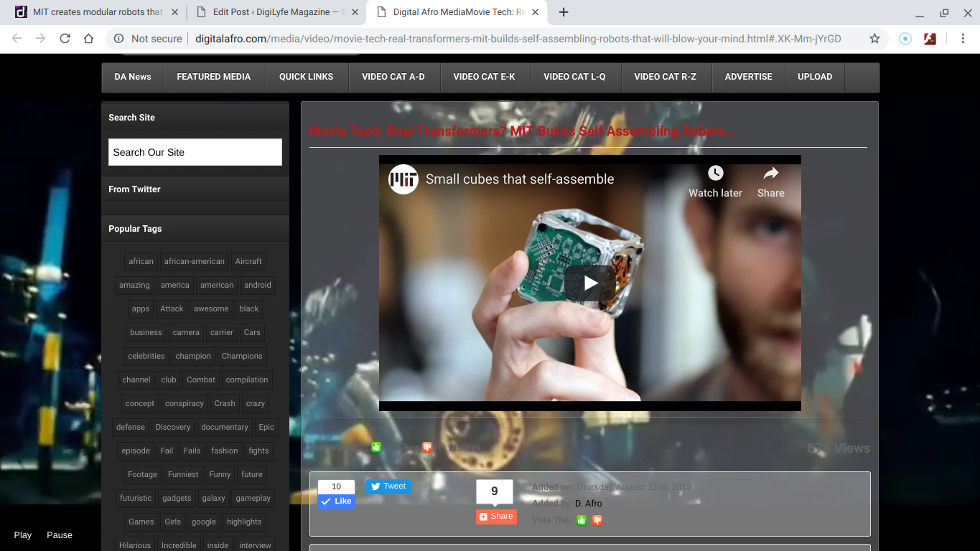The width and height of the screenshot is (980, 551).
Task: Select the Discovery tag
Action: click(173, 427)
